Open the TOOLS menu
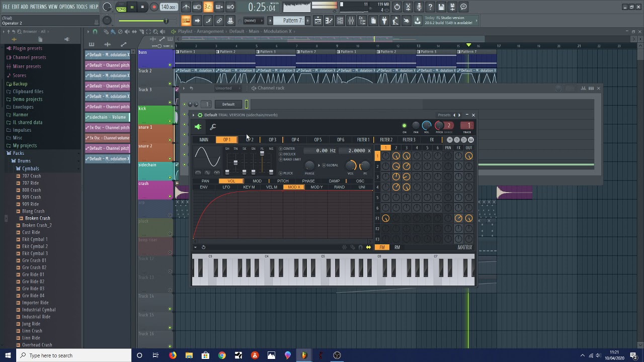The image size is (644, 362). click(82, 7)
